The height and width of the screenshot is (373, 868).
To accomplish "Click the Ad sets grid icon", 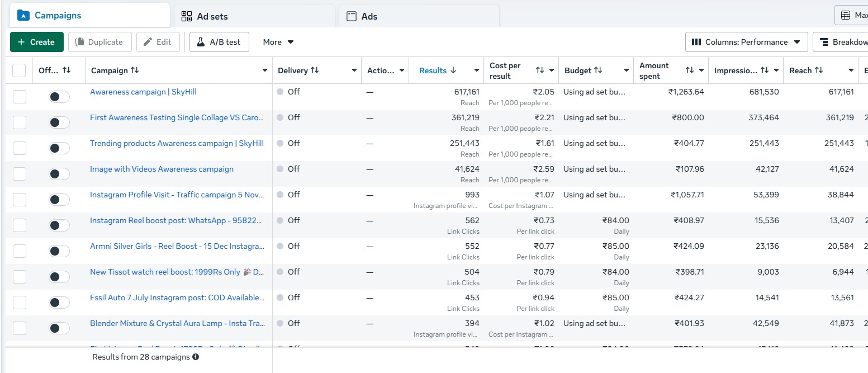I will click(187, 17).
